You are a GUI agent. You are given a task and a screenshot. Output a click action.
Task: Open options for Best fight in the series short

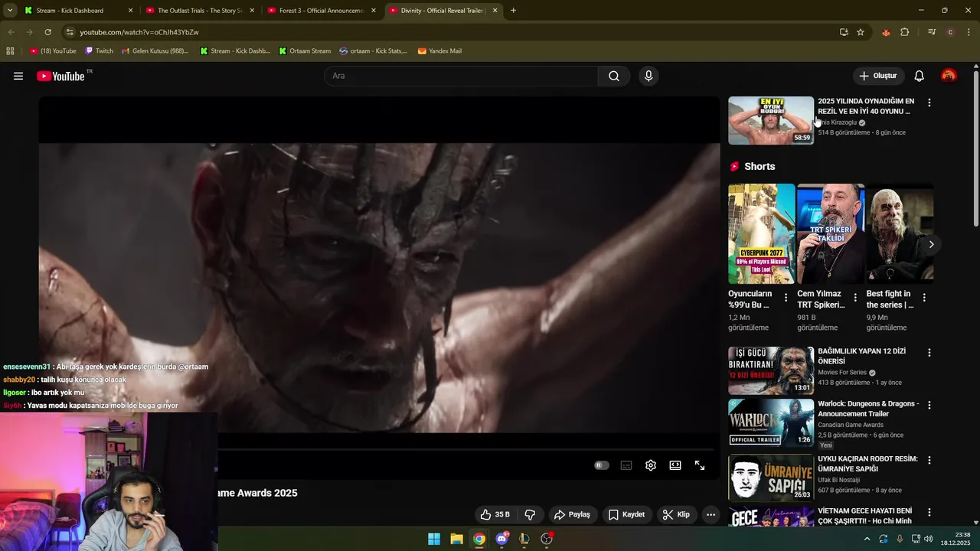pyautogui.click(x=924, y=298)
